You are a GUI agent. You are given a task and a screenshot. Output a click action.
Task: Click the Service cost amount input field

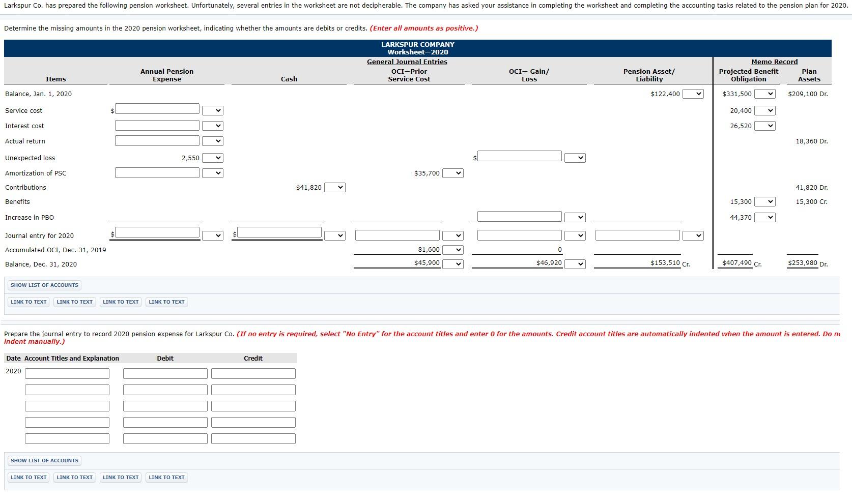click(x=157, y=109)
